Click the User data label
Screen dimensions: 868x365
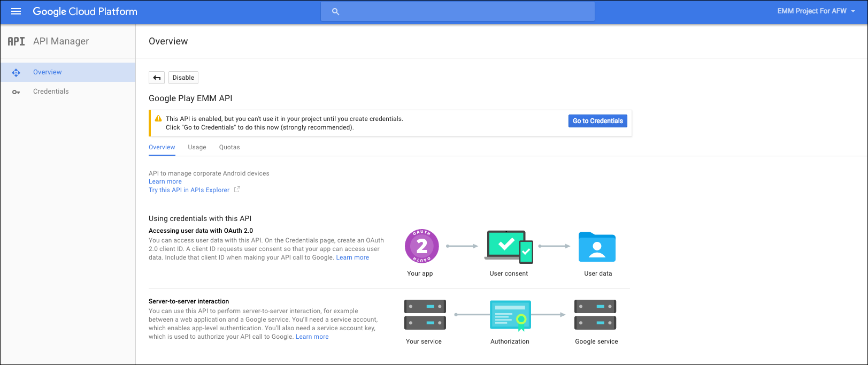[x=598, y=273]
